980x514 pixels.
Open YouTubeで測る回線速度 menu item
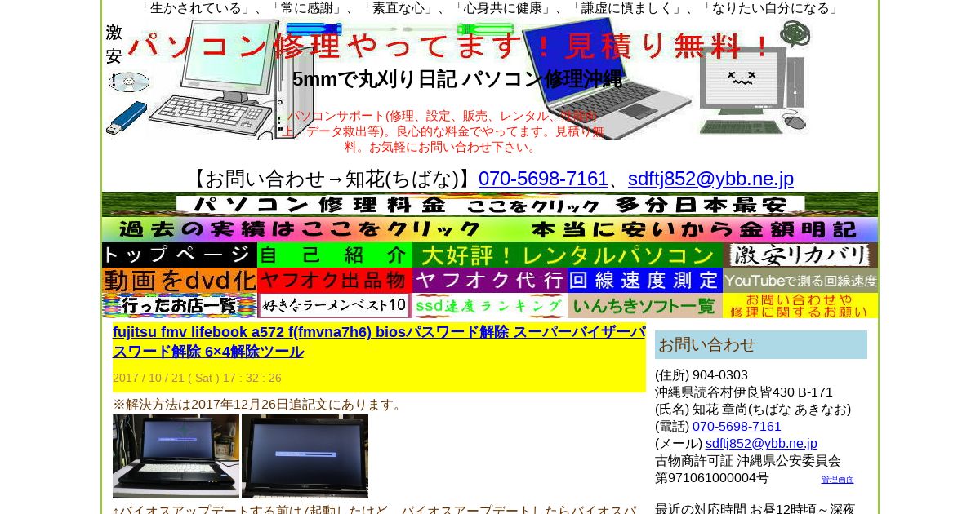[800, 280]
